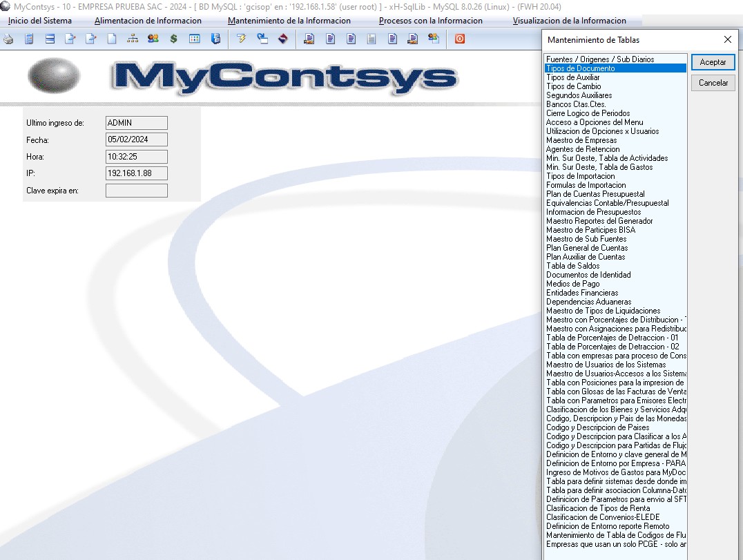Click the lightning bolt toolbar icon
The width and height of the screenshot is (743, 560).
pyautogui.click(x=241, y=39)
